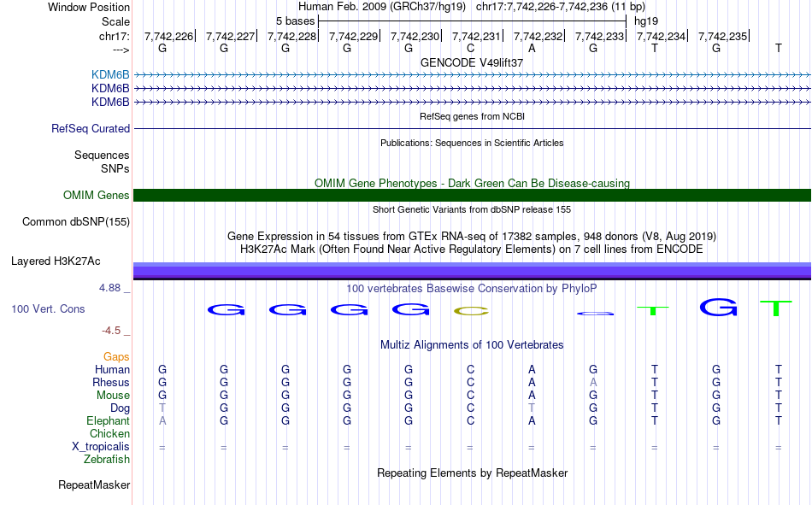Click the Rhesus row light A mismatch base
Screen dimensions: 812x505
point(593,382)
